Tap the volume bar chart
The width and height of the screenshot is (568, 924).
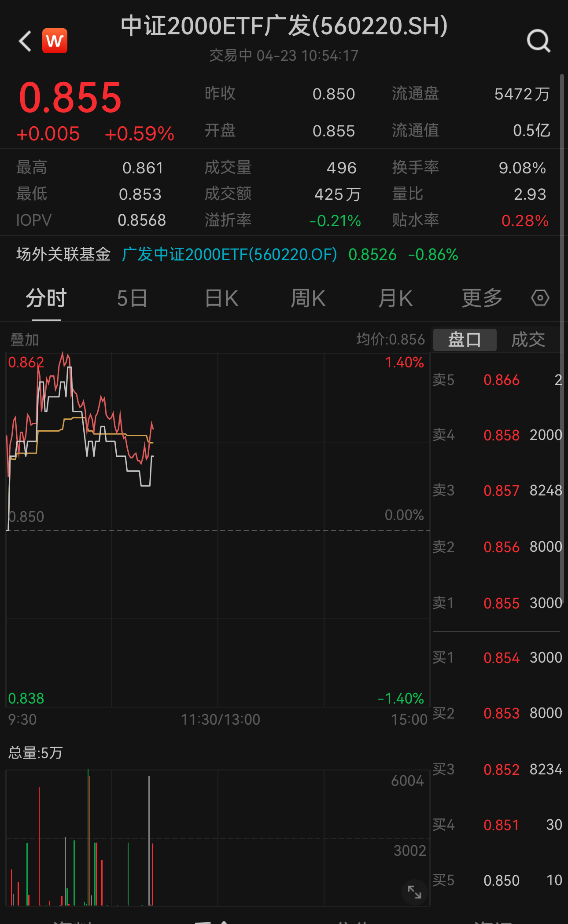(x=218, y=837)
